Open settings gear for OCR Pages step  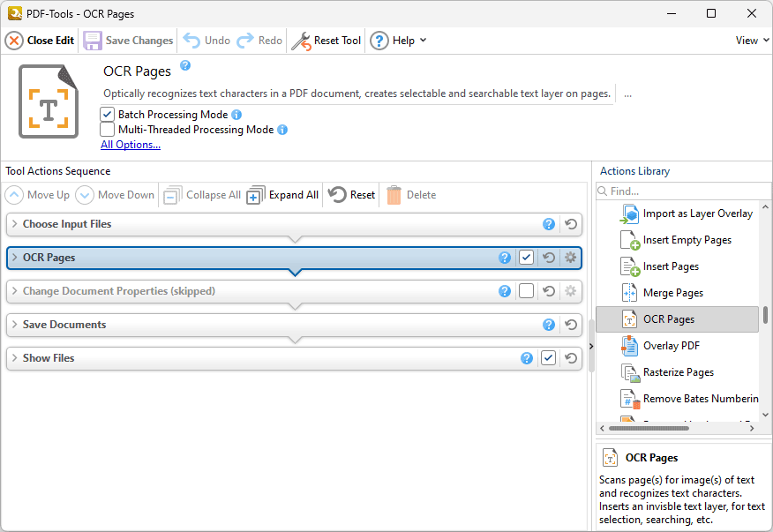pyautogui.click(x=570, y=258)
